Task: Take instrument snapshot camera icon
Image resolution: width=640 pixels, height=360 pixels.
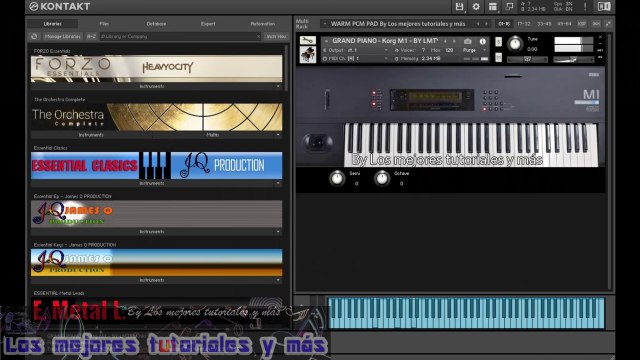Action: click(468, 41)
